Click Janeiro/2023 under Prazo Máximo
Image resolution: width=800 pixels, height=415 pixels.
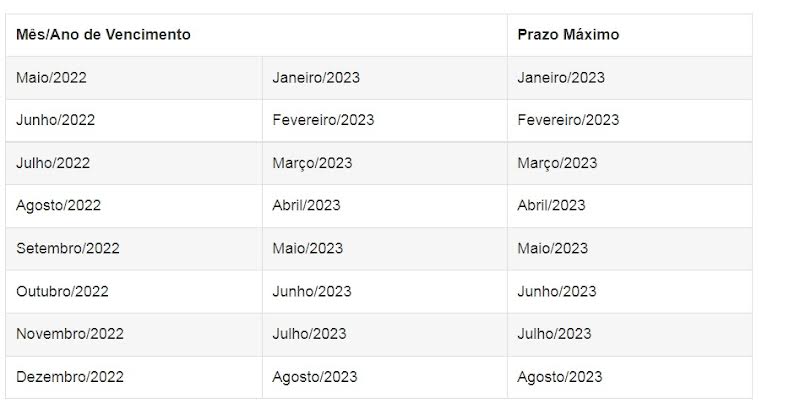click(x=561, y=78)
